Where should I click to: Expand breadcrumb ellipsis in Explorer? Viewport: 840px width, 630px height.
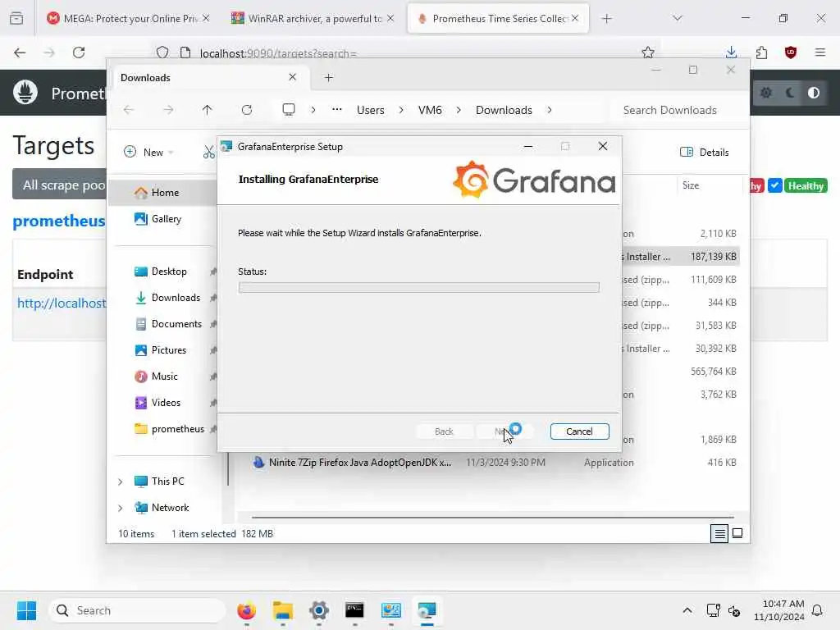[x=336, y=109]
